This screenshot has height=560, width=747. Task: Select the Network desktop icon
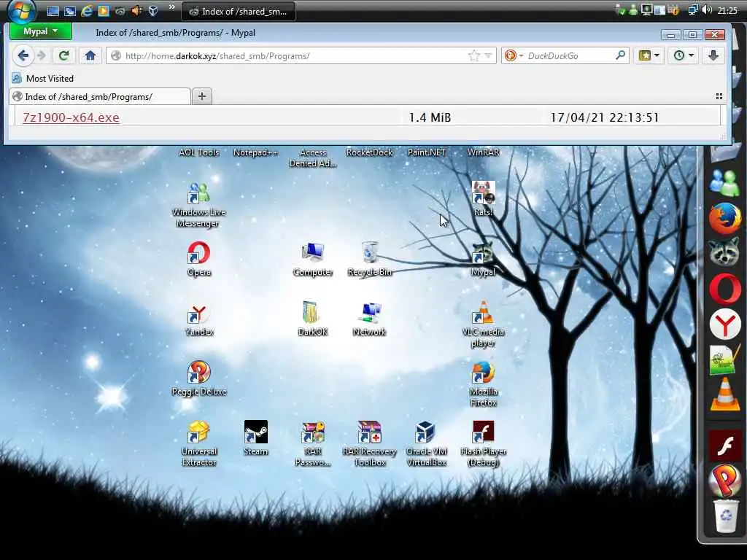pyautogui.click(x=370, y=319)
